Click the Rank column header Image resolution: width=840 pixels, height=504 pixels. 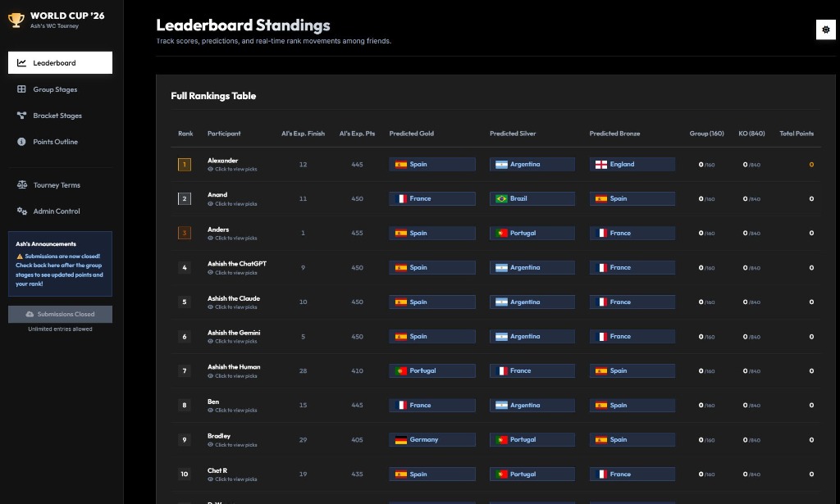point(185,134)
